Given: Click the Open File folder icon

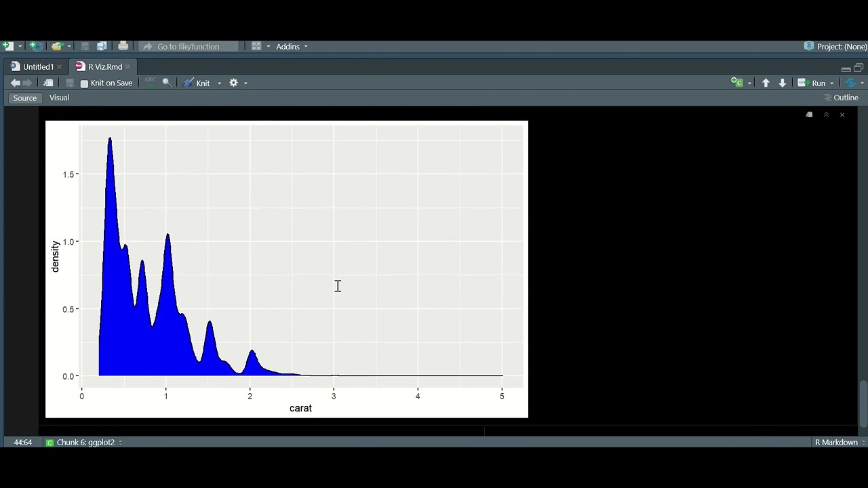Looking at the screenshot, I should pos(57,46).
